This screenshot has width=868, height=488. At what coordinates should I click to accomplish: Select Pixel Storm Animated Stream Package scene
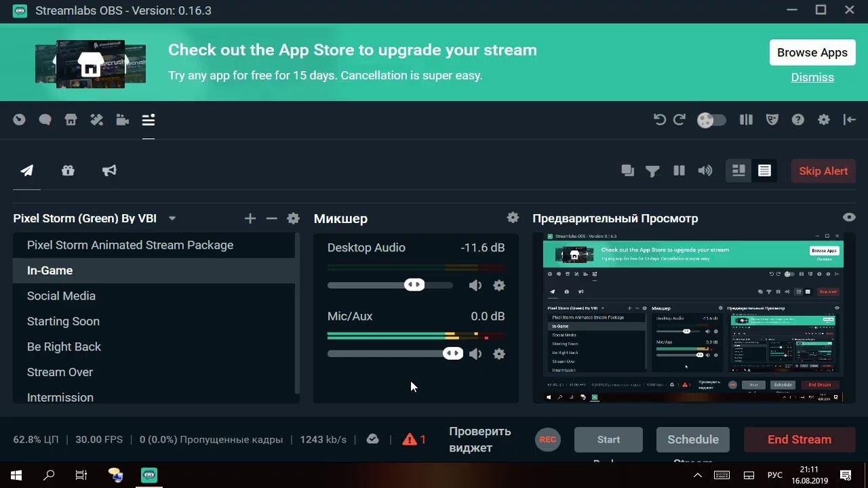[x=154, y=245]
